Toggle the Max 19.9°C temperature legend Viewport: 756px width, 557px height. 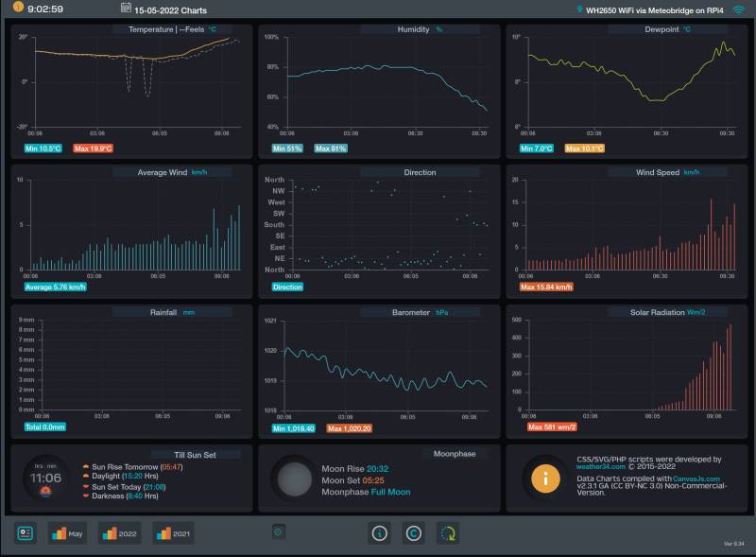pos(92,148)
